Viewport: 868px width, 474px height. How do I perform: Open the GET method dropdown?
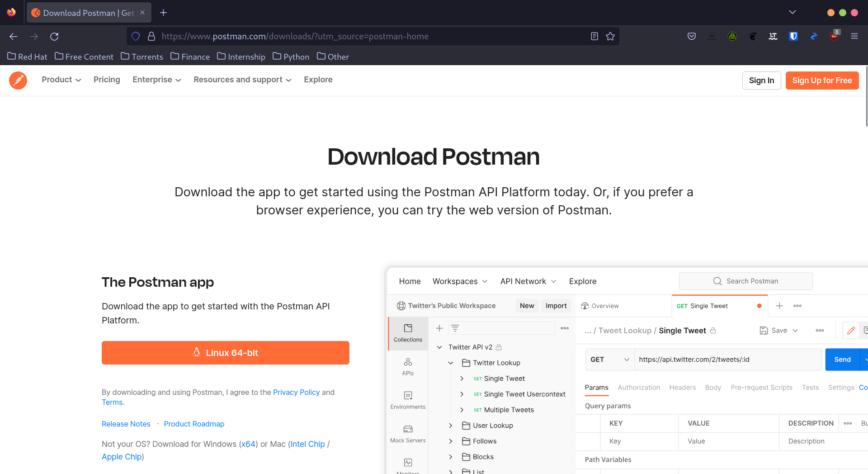[609, 359]
